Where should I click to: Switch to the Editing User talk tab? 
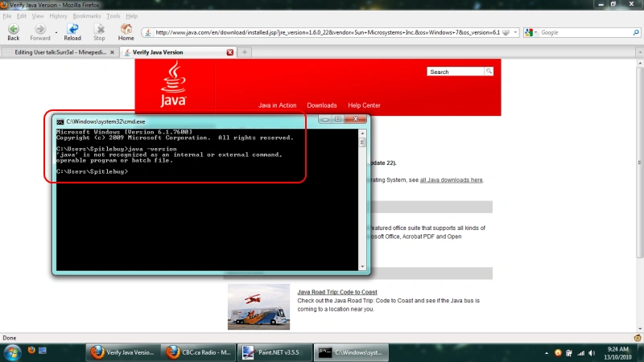[60, 52]
